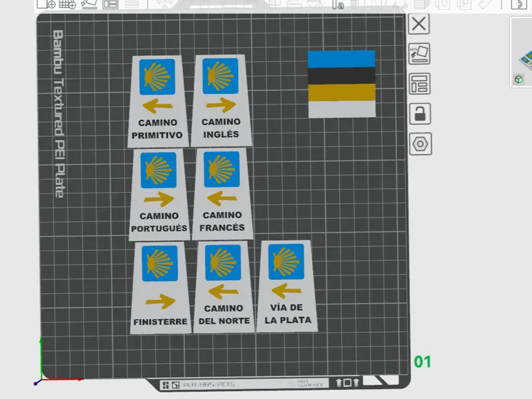Viewport: 532px width, 399px height.
Task: Open the plate preview thumbnail
Action: point(522,53)
